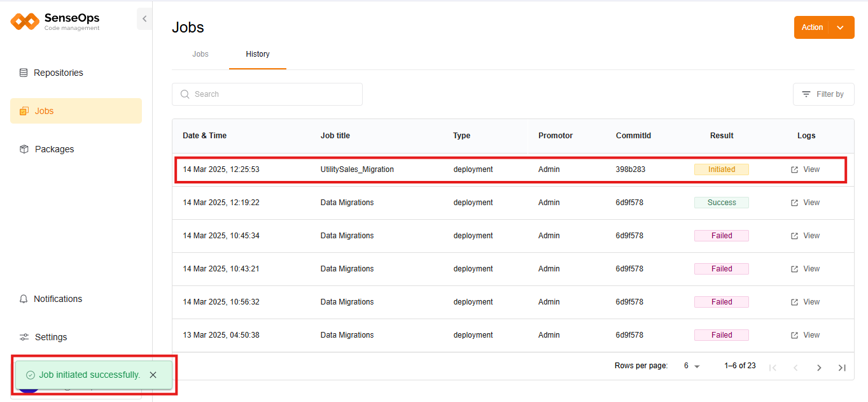Open external log icon for 10:45:34 job
This screenshot has height=402, width=868.
pyautogui.click(x=794, y=236)
